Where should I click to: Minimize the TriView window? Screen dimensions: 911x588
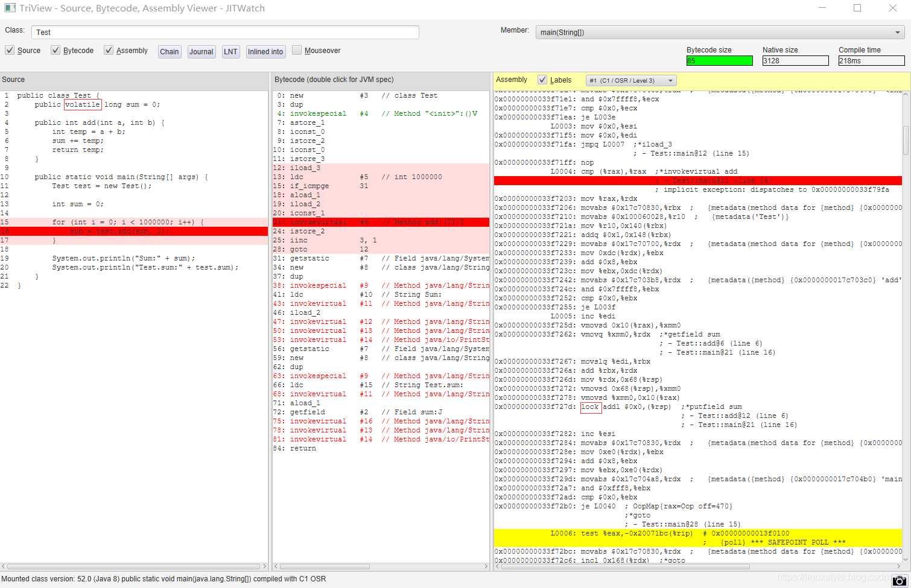pos(822,8)
